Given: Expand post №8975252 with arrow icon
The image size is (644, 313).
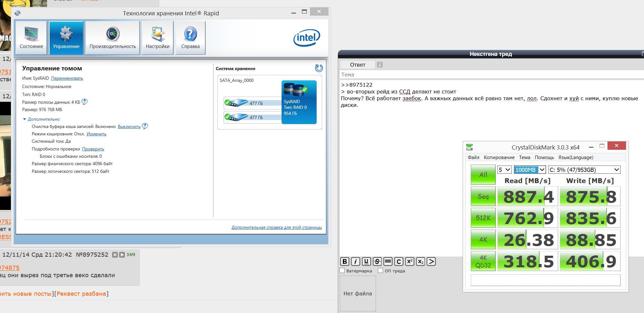Looking at the screenshot, I should click(x=122, y=255).
